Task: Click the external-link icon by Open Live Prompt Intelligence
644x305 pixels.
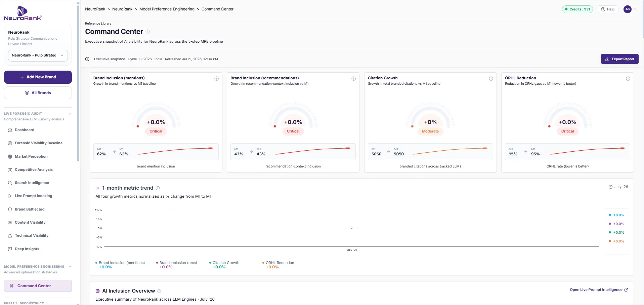Action: coord(626,290)
